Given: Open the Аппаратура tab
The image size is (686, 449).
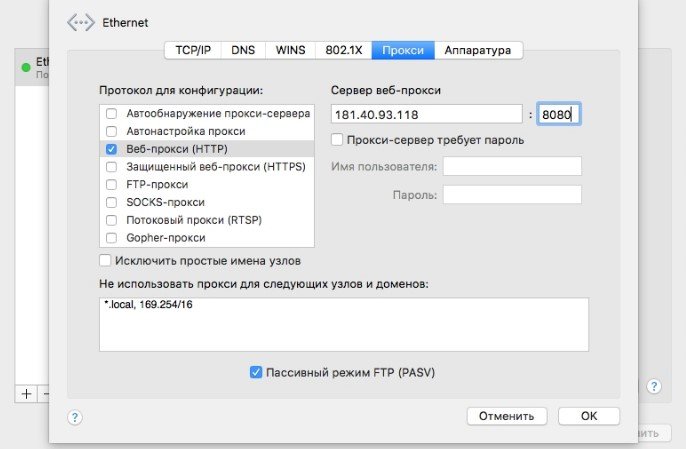Looking at the screenshot, I should (x=478, y=50).
